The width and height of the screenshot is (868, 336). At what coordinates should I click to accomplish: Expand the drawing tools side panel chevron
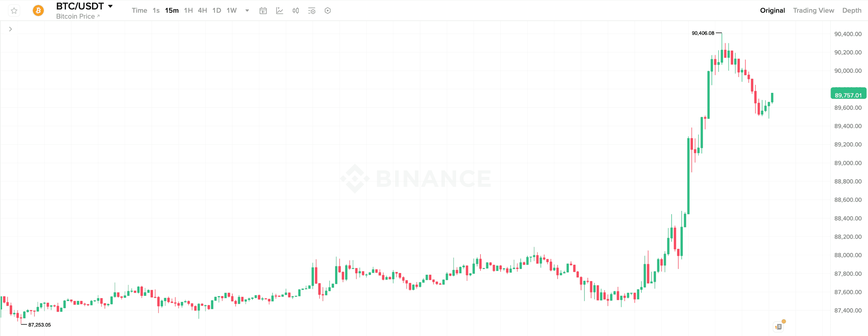[10, 29]
